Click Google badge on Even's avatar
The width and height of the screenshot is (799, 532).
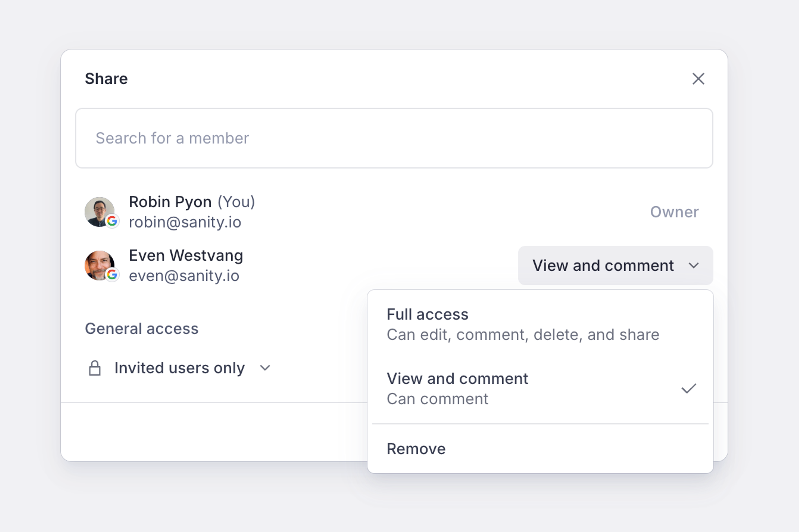click(112, 275)
